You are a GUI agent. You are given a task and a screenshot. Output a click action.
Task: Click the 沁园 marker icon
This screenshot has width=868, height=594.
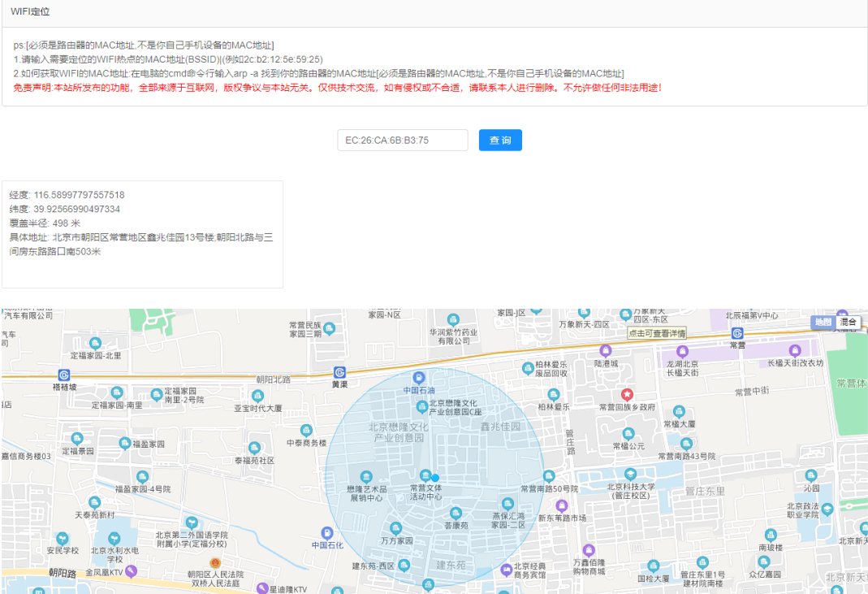(x=811, y=475)
